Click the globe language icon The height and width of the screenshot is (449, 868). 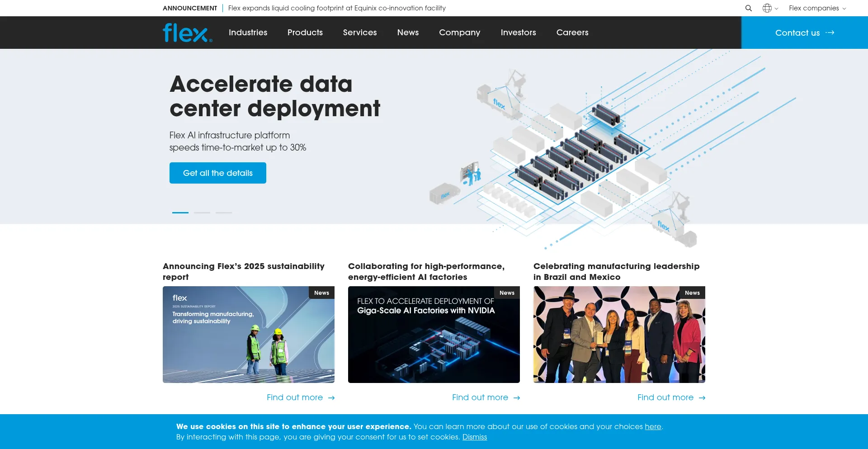pyautogui.click(x=767, y=8)
